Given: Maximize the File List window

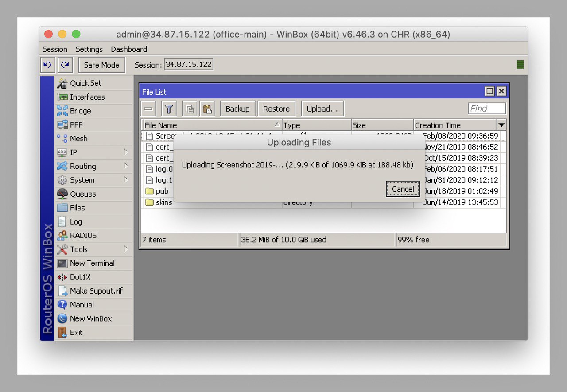Looking at the screenshot, I should click(x=489, y=91).
